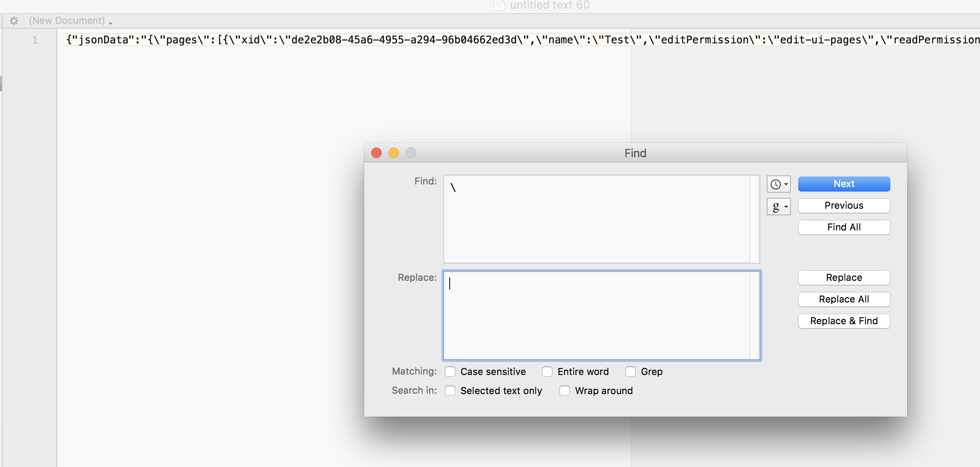The image size is (980, 467).
Task: Click the Replace field vertical scrollbar
Action: 755,316
